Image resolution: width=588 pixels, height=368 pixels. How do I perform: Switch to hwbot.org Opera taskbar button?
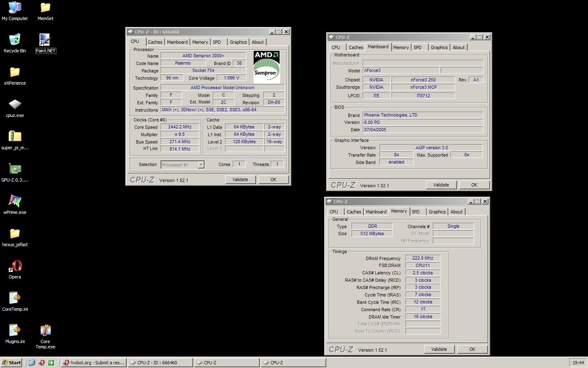(x=94, y=363)
